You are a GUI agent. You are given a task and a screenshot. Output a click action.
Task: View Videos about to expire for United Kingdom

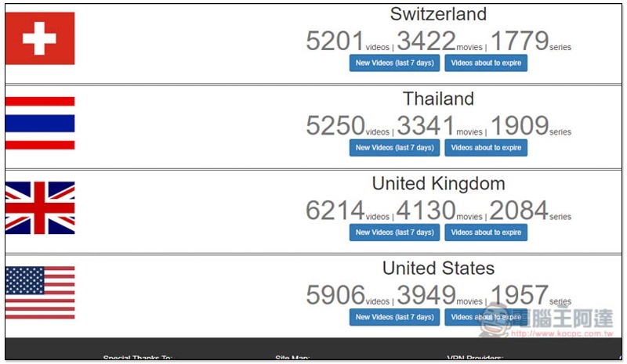pyautogui.click(x=486, y=232)
